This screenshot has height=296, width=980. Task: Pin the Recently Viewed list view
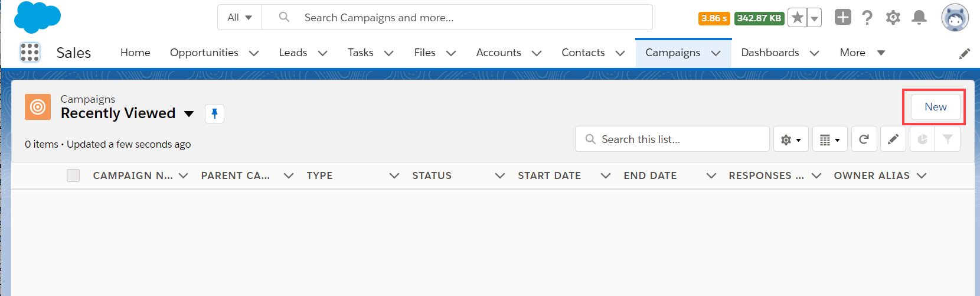pyautogui.click(x=214, y=113)
